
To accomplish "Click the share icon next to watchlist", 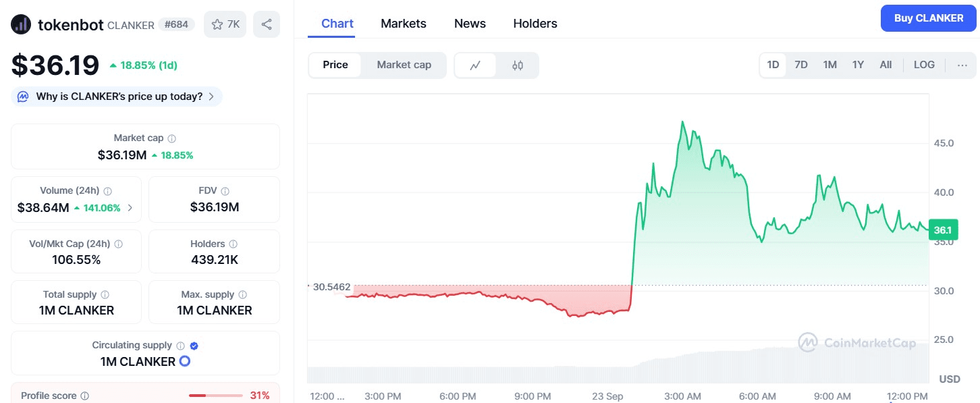I will [x=267, y=24].
